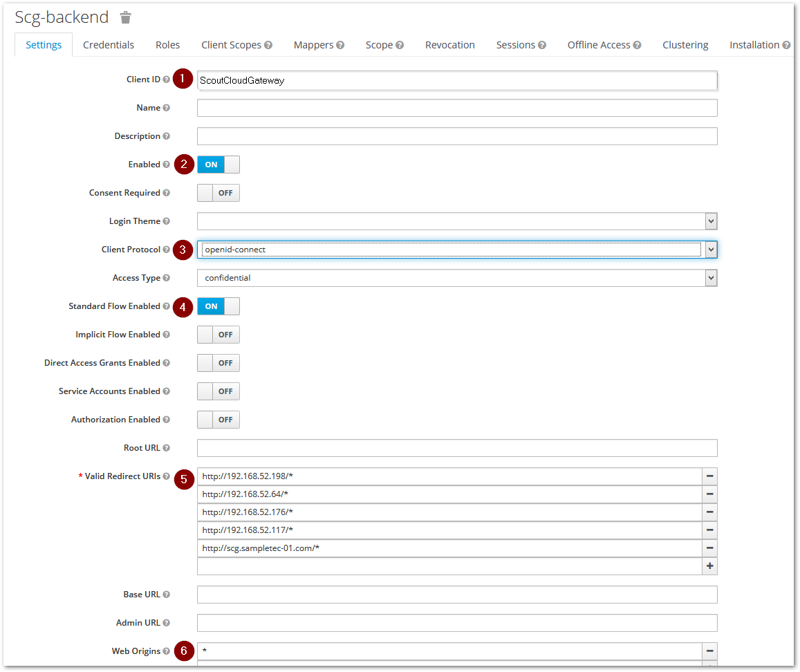Click help icon next to Client ID
This screenshot has height=672, width=800.
[x=166, y=80]
